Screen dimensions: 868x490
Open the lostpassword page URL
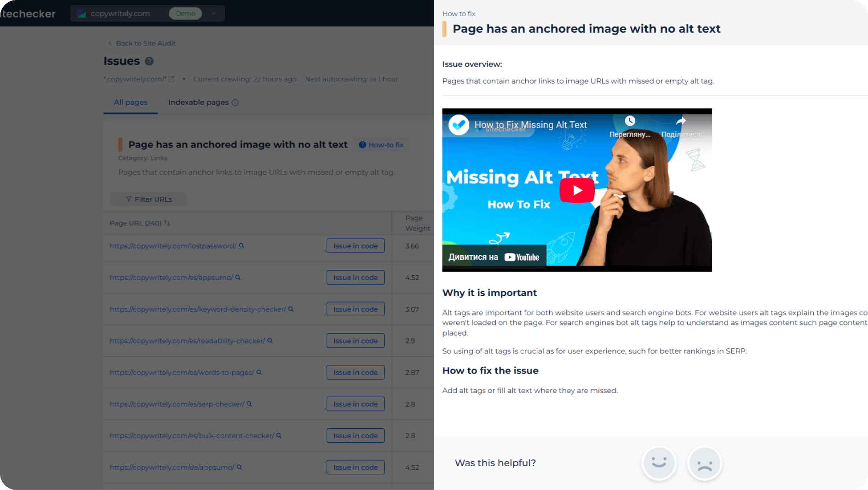pos(173,246)
